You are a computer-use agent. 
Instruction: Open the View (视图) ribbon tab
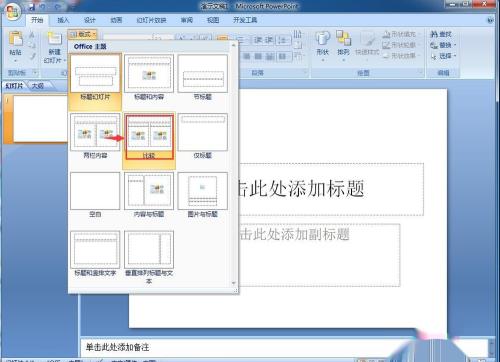click(213, 20)
